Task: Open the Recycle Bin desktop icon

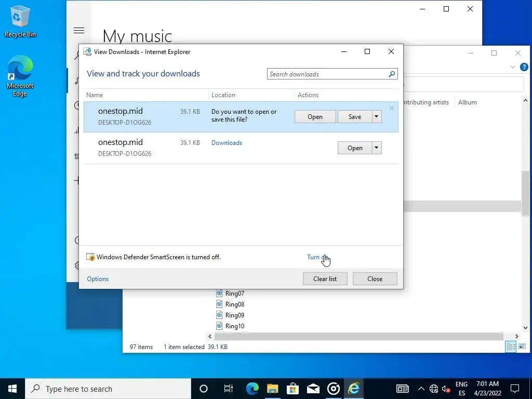Action: point(20,21)
